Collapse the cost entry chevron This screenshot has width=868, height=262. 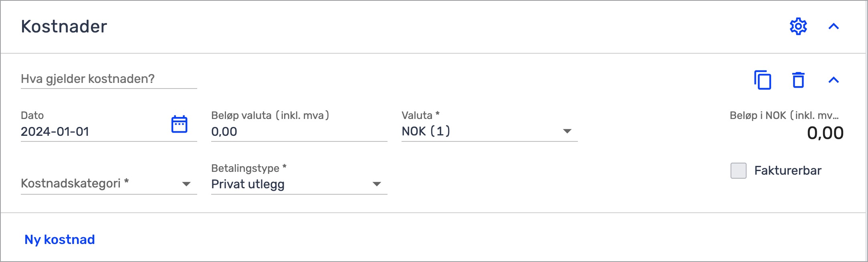[x=834, y=80]
